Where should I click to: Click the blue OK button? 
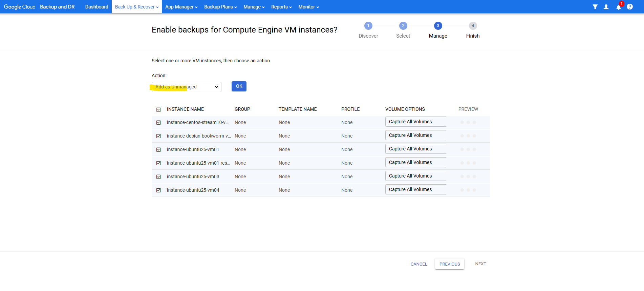239,86
